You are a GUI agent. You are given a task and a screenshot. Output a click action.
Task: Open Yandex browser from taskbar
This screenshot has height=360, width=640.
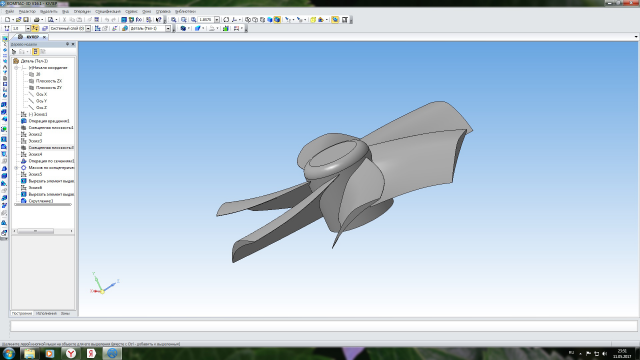[71, 353]
